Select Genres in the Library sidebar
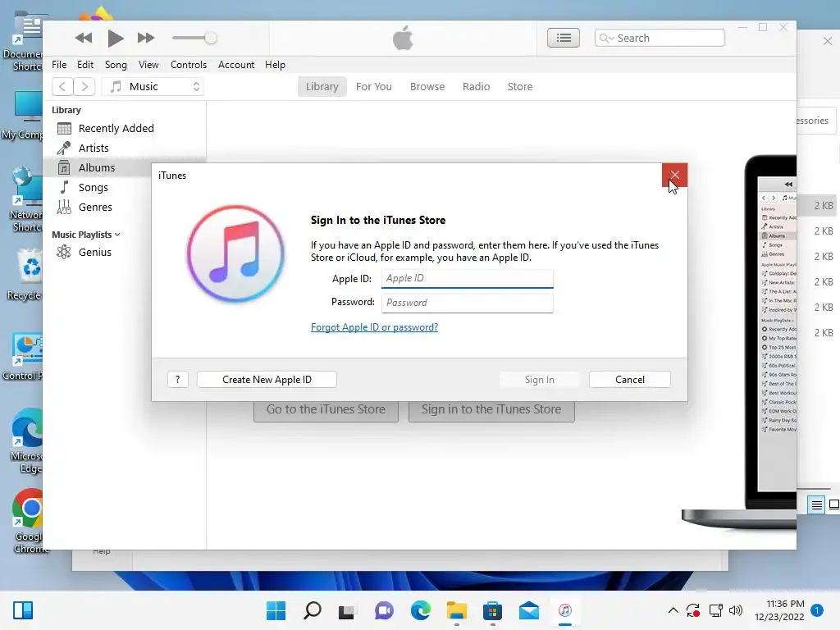This screenshot has width=840, height=630. [95, 208]
